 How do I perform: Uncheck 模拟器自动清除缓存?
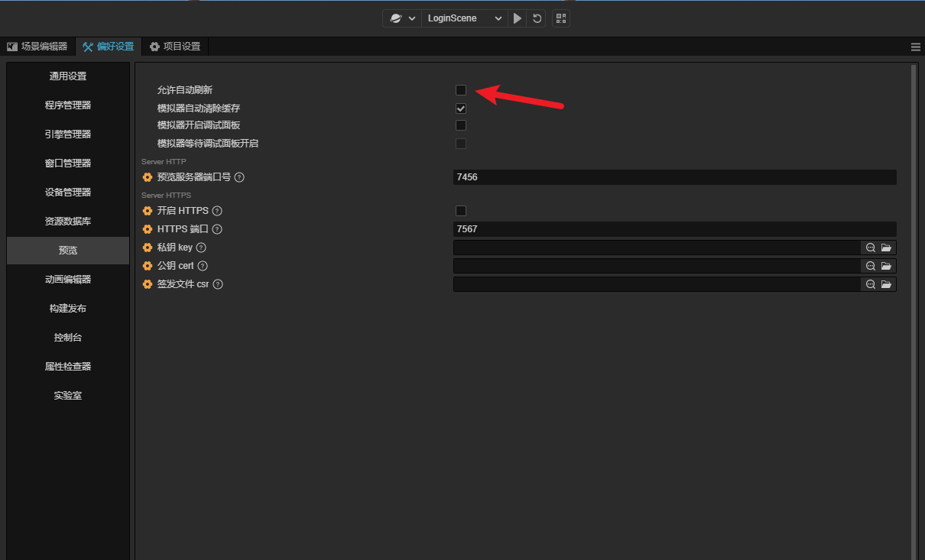(x=461, y=108)
